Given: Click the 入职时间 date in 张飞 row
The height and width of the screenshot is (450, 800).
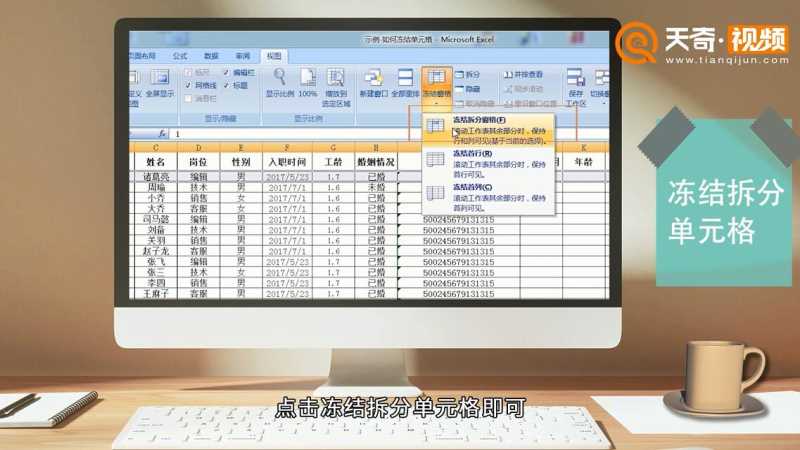Looking at the screenshot, I should click(287, 262).
